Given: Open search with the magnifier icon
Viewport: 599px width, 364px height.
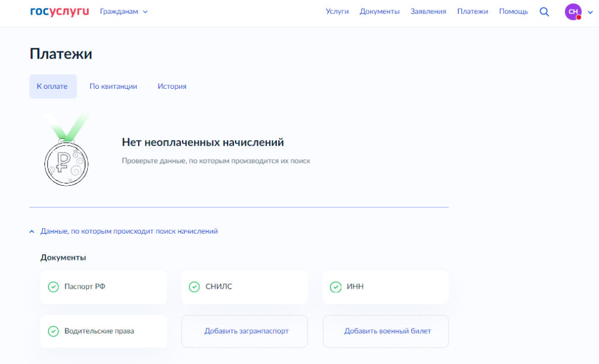Looking at the screenshot, I should pyautogui.click(x=544, y=12).
